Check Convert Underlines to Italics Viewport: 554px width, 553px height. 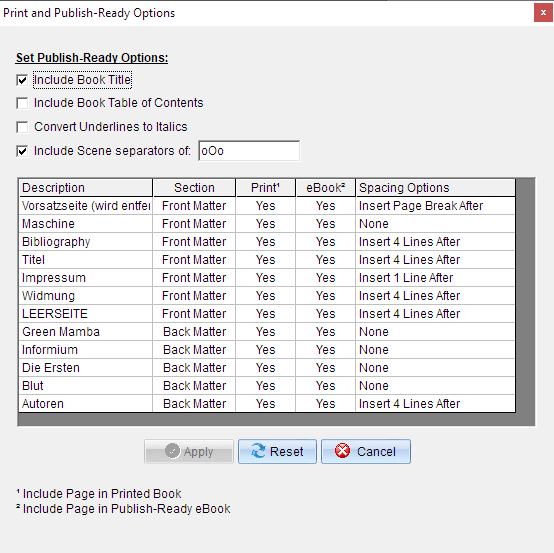click(x=22, y=127)
